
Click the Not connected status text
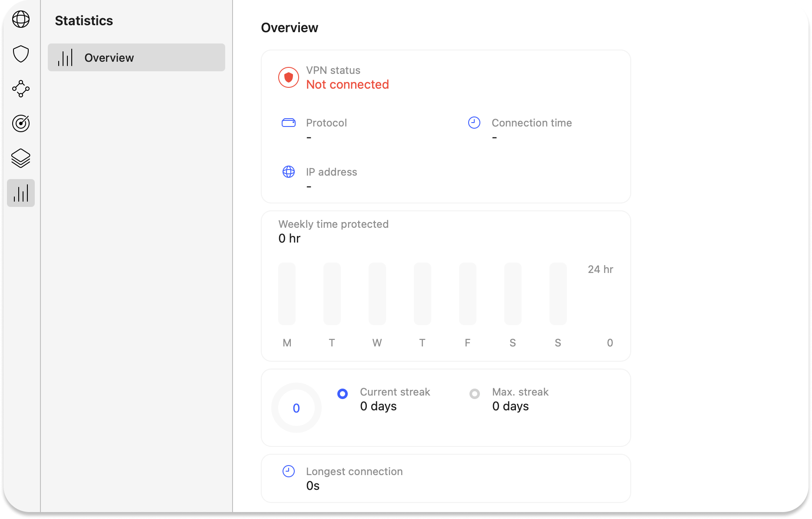[x=347, y=85]
